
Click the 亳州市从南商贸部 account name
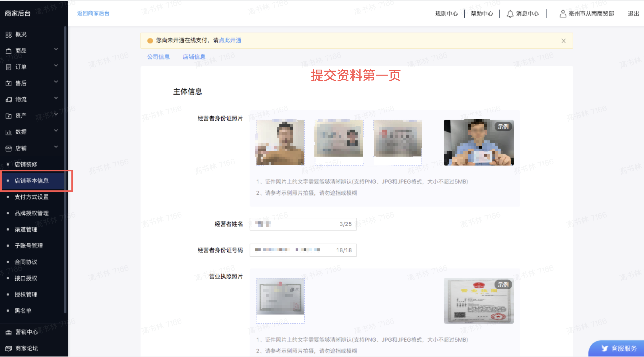pos(591,14)
